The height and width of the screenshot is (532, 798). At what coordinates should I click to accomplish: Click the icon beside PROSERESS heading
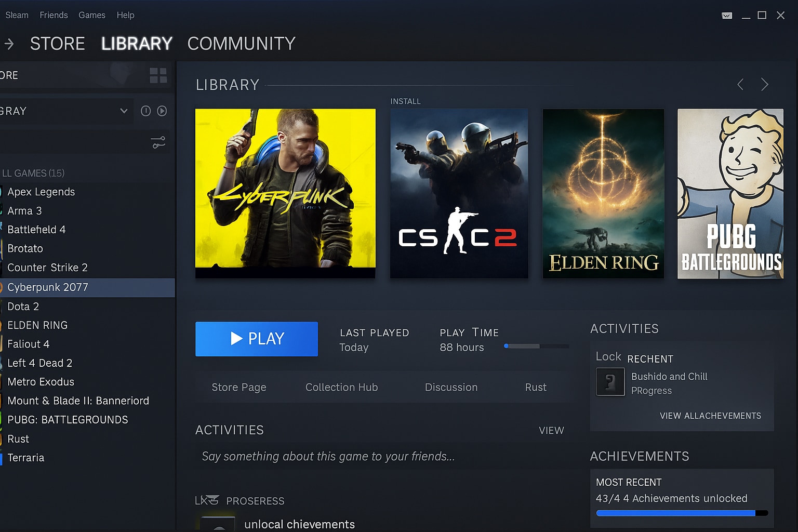(x=207, y=500)
